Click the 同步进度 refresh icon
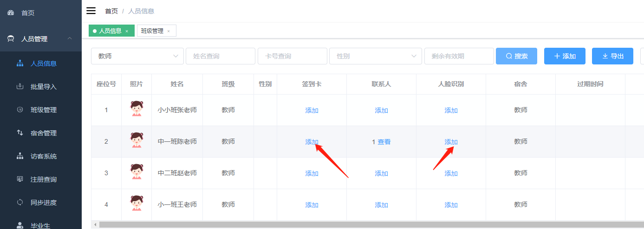Image resolution: width=644 pixels, height=229 pixels. [20, 203]
